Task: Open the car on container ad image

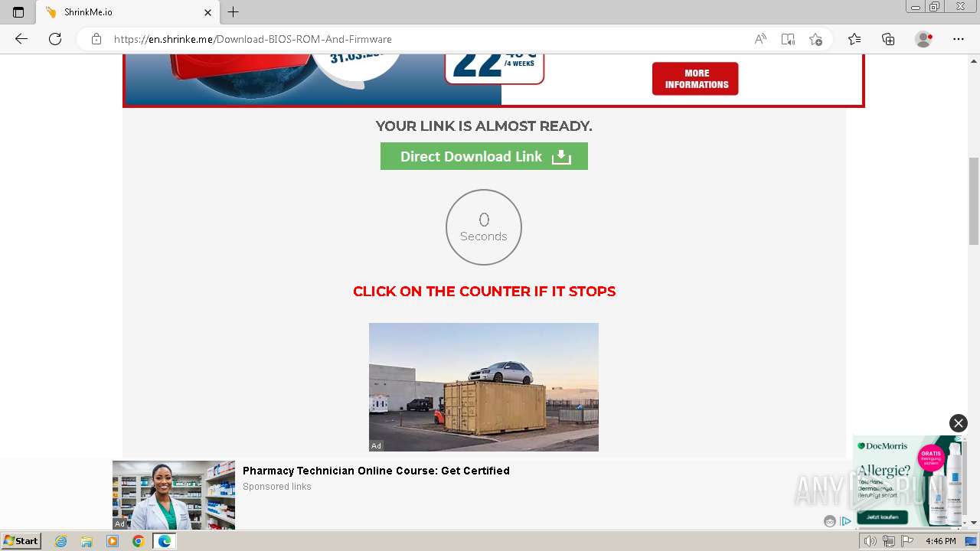Action: point(484,387)
